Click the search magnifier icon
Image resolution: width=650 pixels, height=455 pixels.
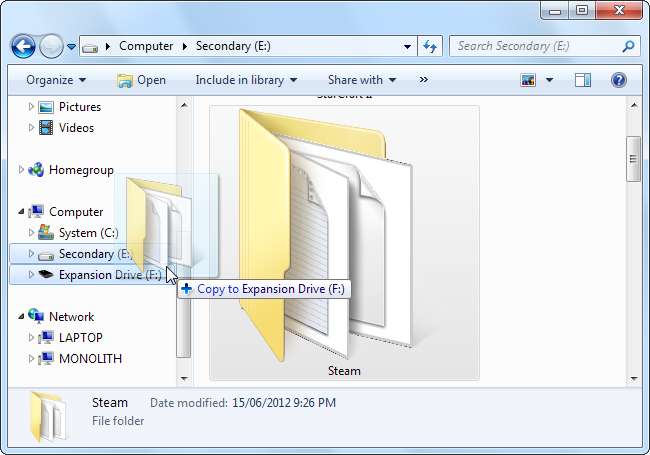tap(628, 46)
